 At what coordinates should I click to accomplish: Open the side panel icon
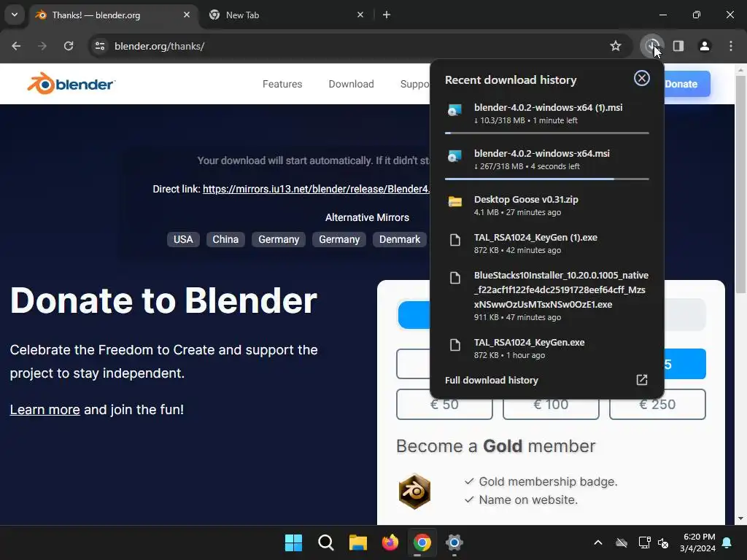[678, 46]
